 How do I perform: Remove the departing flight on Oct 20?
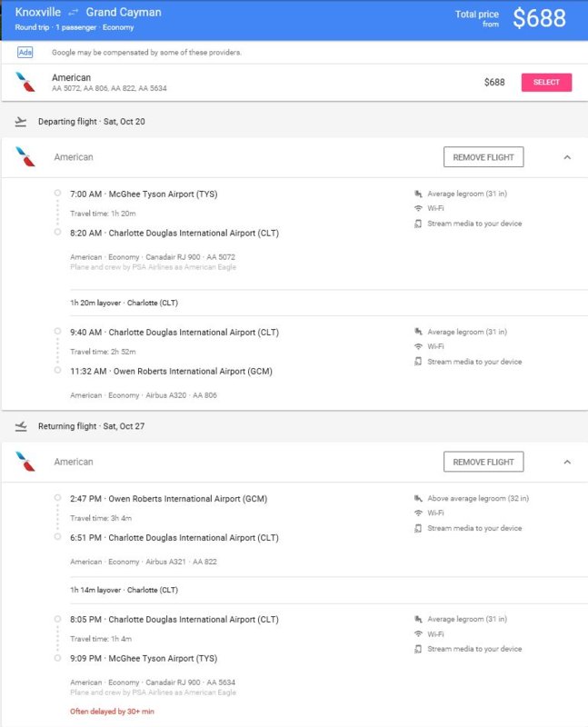[x=483, y=157]
